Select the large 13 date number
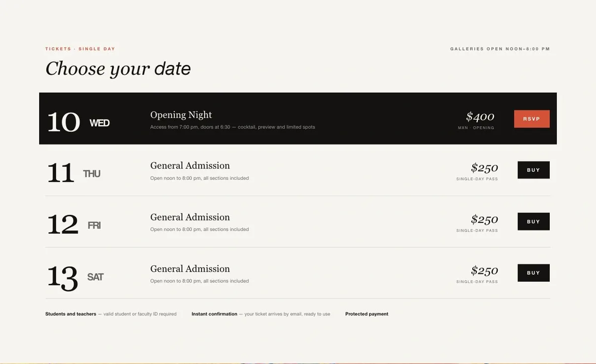This screenshot has height=364, width=596. [63, 277]
